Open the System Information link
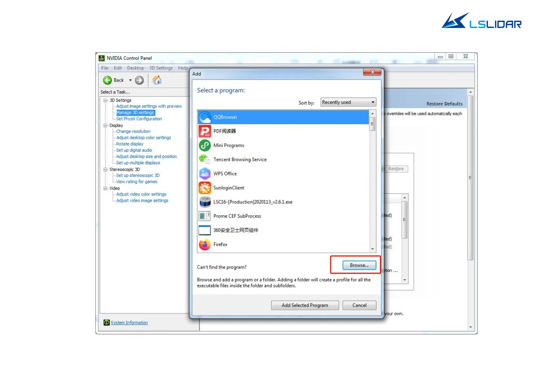This screenshot has width=554, height=392. tap(129, 323)
